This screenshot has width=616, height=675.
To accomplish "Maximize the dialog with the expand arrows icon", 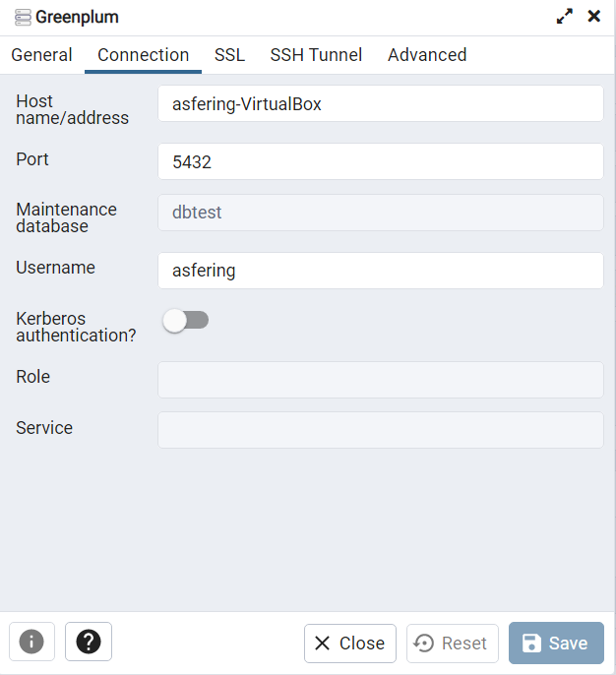I will point(565,17).
